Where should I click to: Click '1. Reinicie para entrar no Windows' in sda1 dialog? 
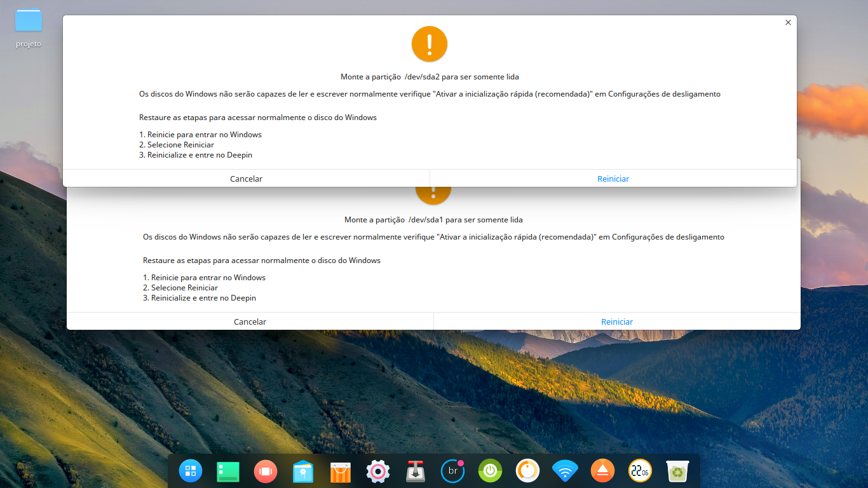click(x=204, y=278)
